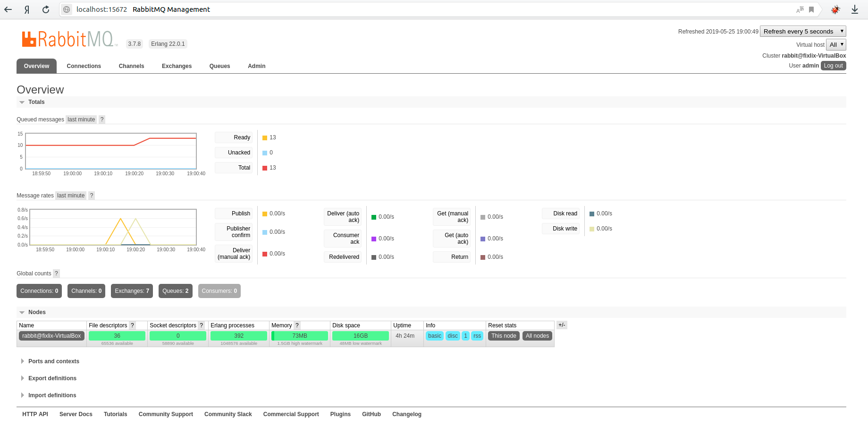Screen dimensions: 868x427
Task: Open browser downloads icon
Action: (855, 9)
